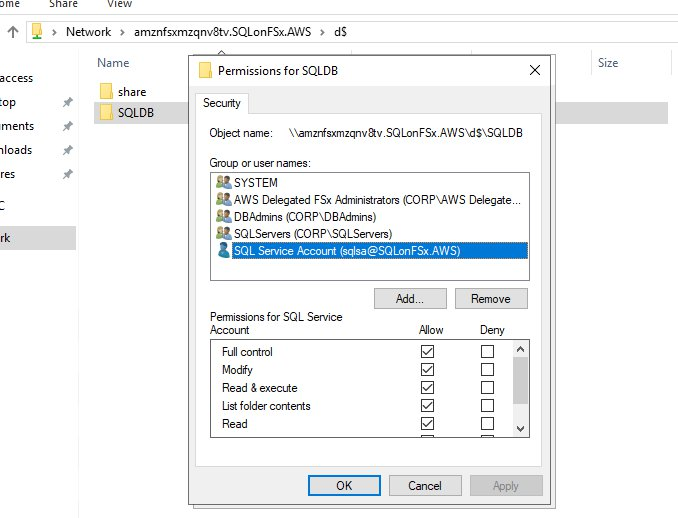Click the Up arrow navigation icon
The image size is (678, 518).
[13, 32]
